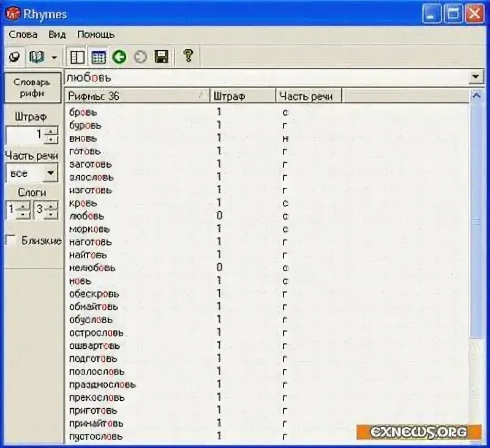Select the rhyme острословь
The height and width of the screenshot is (448, 490).
(96, 334)
